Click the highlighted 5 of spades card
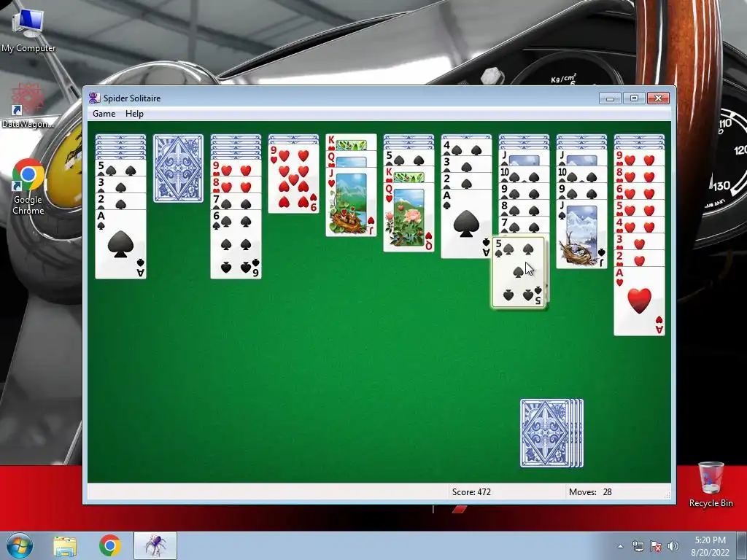Screen dimensions: 747x560 519,273
